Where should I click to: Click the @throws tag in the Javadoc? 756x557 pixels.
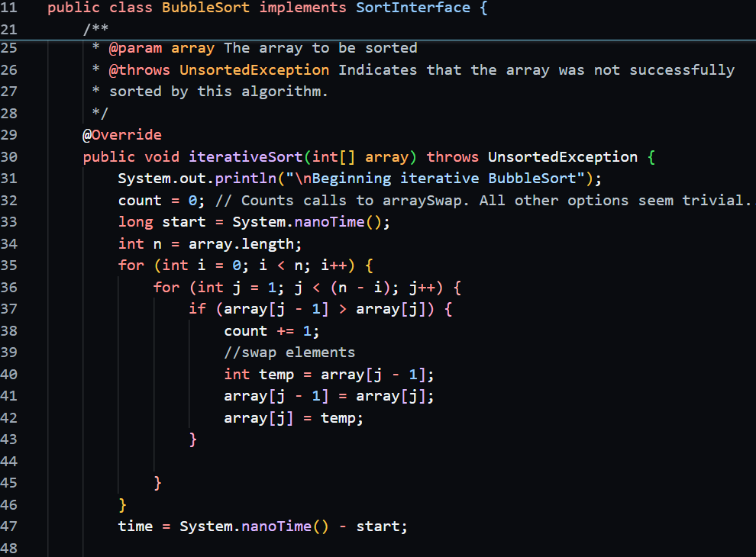tap(140, 70)
